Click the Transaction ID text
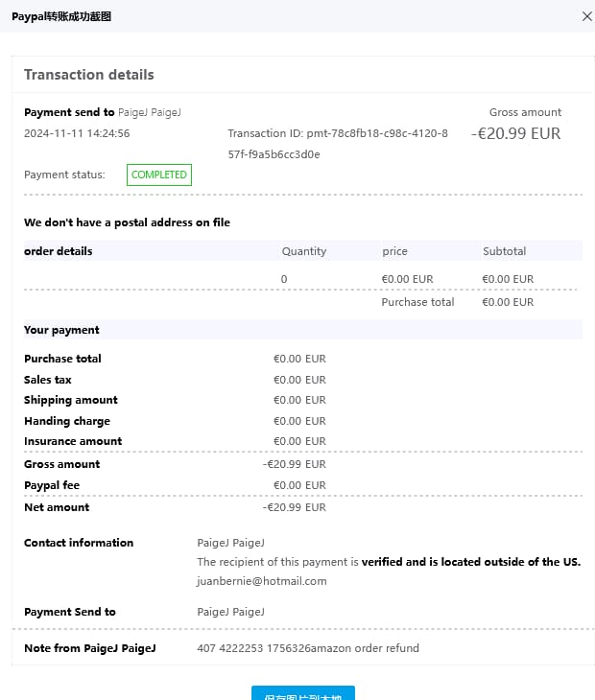The height and width of the screenshot is (700, 595). click(337, 143)
